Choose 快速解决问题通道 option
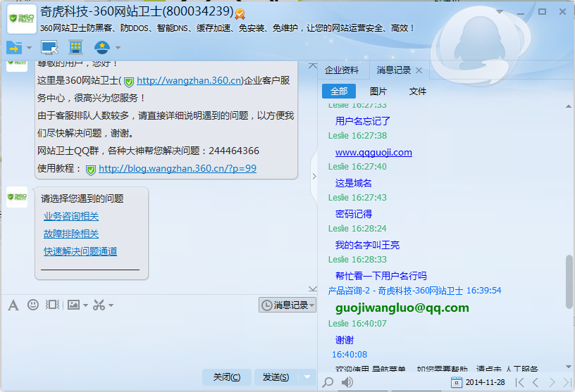The width and height of the screenshot is (575, 392). (x=80, y=251)
